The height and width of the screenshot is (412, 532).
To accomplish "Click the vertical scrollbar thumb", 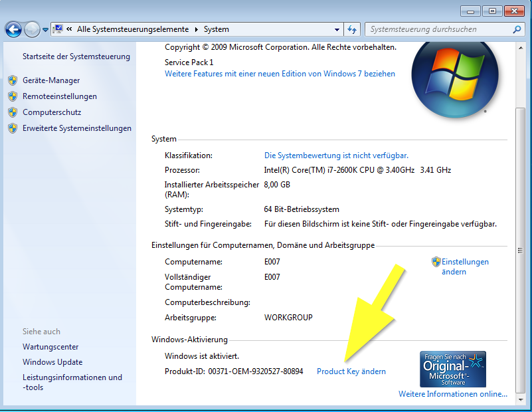I will pos(521,251).
